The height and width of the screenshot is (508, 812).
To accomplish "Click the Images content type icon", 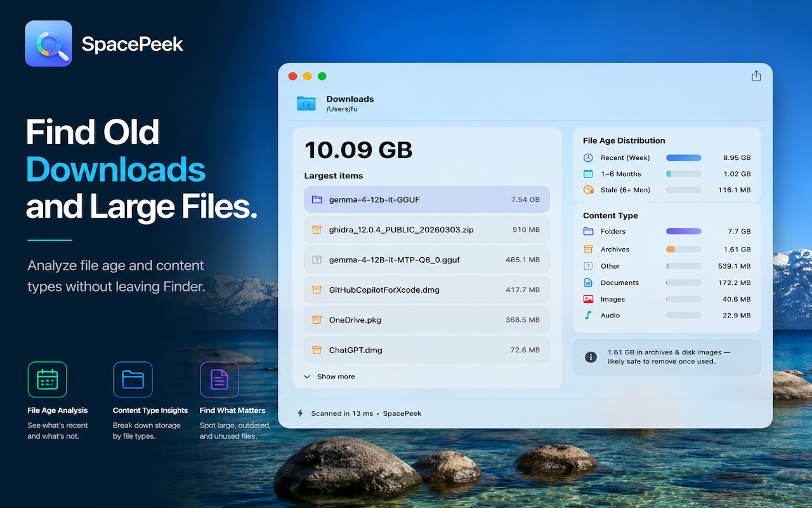I will coord(588,299).
